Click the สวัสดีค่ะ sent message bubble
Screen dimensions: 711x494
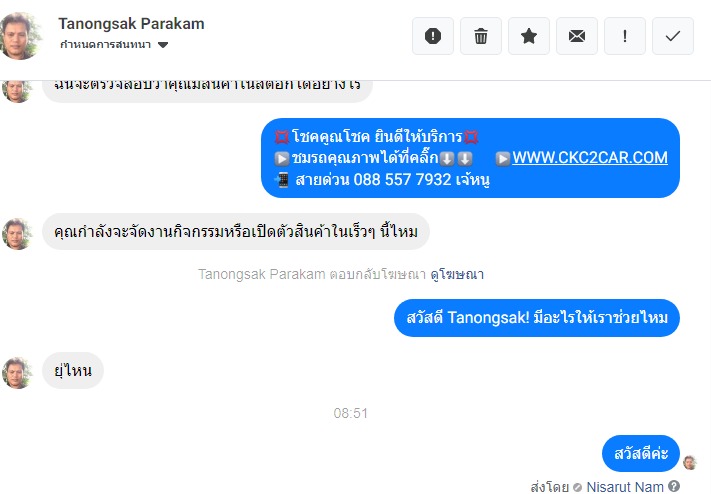[x=641, y=453]
